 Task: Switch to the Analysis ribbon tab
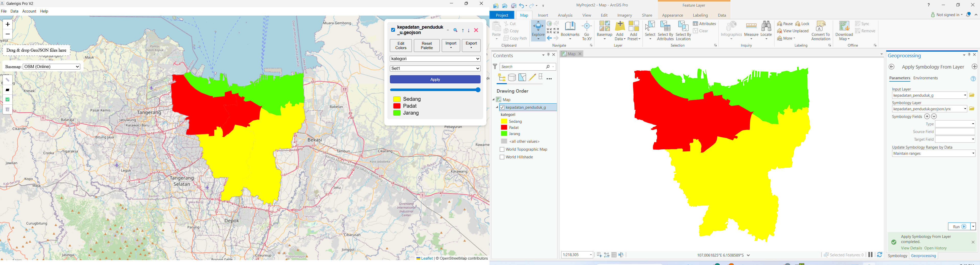(565, 16)
